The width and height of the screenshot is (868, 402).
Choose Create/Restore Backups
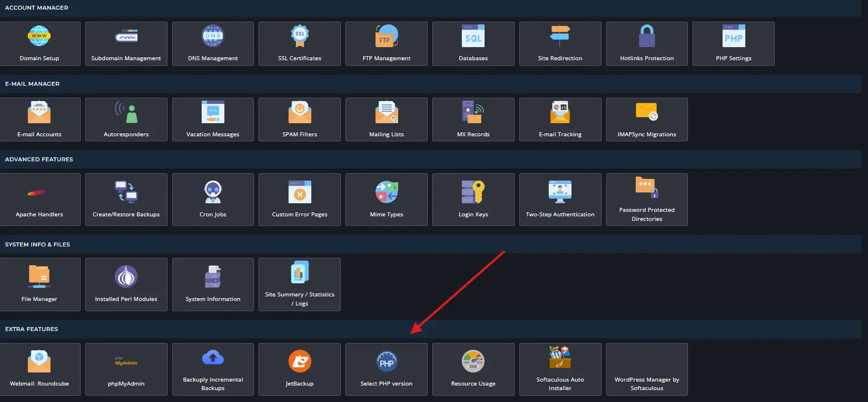[126, 200]
